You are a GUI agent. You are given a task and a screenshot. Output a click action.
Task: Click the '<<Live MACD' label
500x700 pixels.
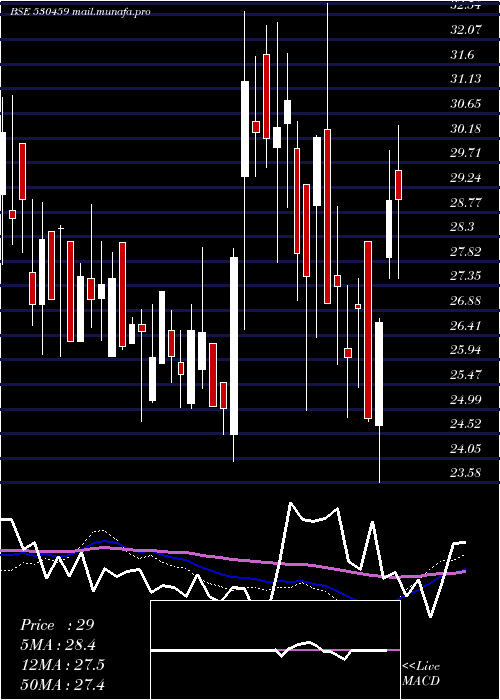point(421,673)
